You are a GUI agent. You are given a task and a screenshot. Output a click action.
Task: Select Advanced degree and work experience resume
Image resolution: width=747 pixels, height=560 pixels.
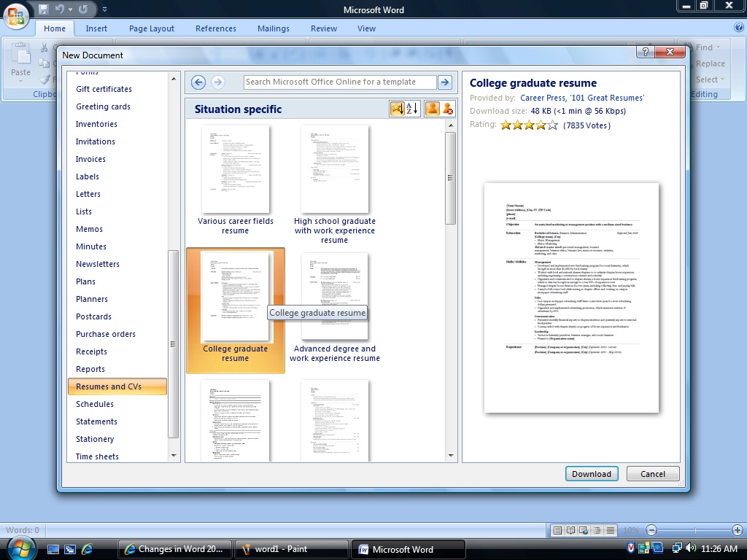point(334,308)
